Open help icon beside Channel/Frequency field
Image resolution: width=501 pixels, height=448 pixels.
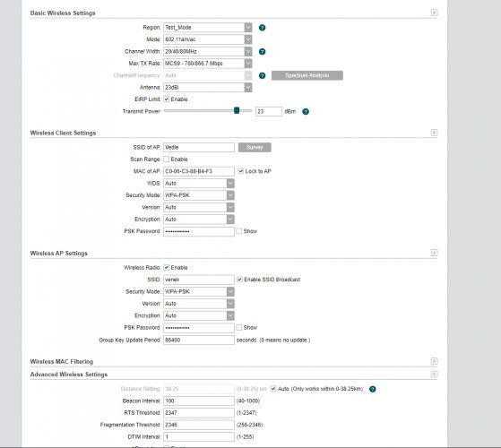point(262,75)
